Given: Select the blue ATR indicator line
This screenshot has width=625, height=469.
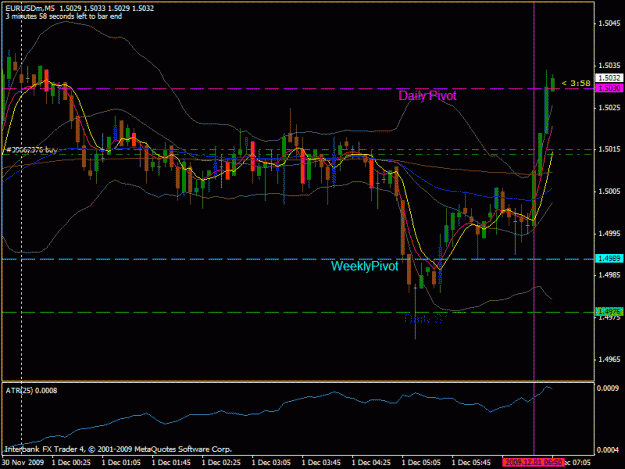Looking at the screenshot, I should (x=279, y=410).
